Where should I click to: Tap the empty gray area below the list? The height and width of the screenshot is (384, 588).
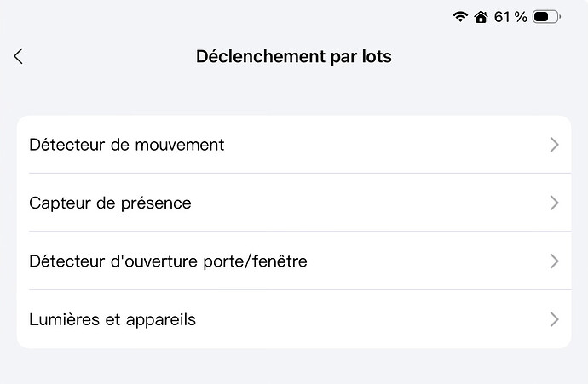point(294,367)
